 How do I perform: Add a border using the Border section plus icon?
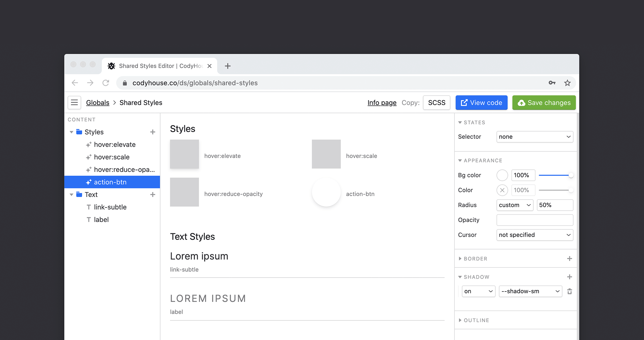click(569, 258)
